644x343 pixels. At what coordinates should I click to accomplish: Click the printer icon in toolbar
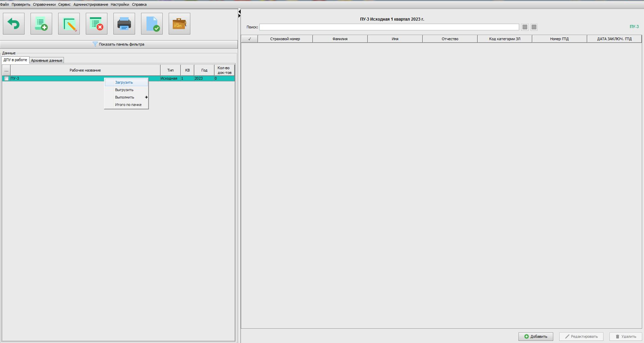point(124,24)
